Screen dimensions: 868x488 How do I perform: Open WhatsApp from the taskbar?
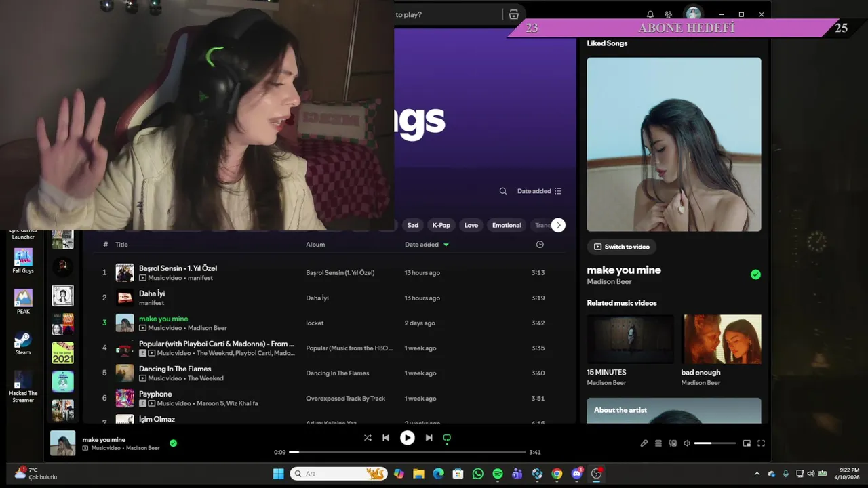point(478,474)
